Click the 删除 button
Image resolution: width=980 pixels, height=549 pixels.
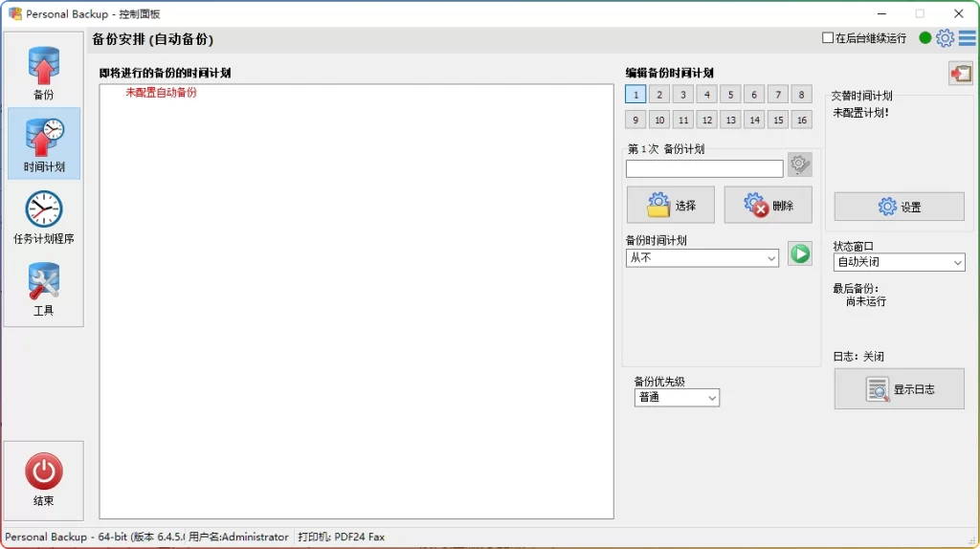[x=768, y=205]
